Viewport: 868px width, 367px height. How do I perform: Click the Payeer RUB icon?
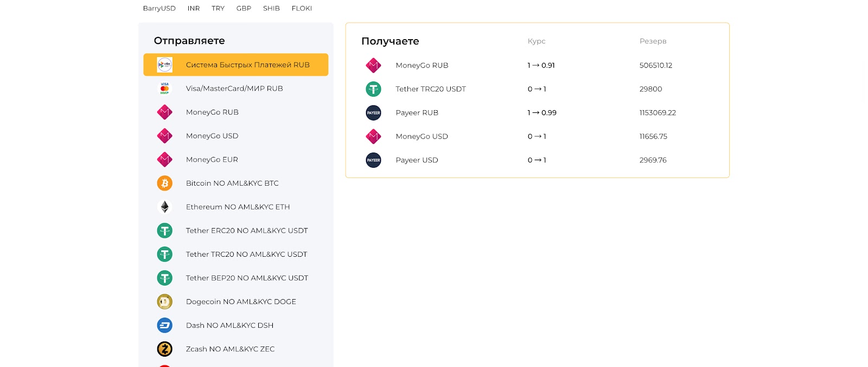click(373, 113)
